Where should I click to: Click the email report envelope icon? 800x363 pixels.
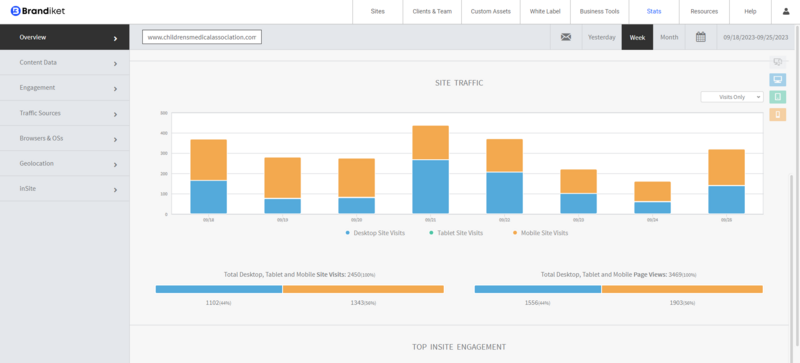tap(566, 37)
